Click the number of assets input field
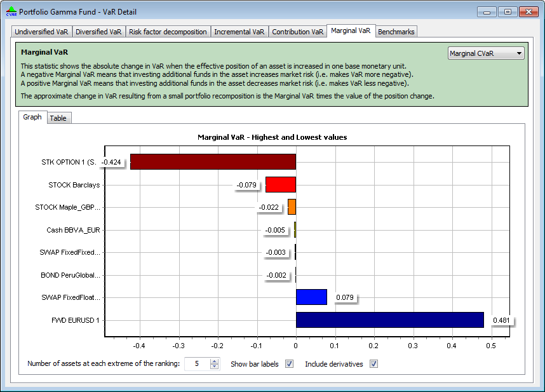The height and width of the screenshot is (392, 545). click(x=197, y=364)
